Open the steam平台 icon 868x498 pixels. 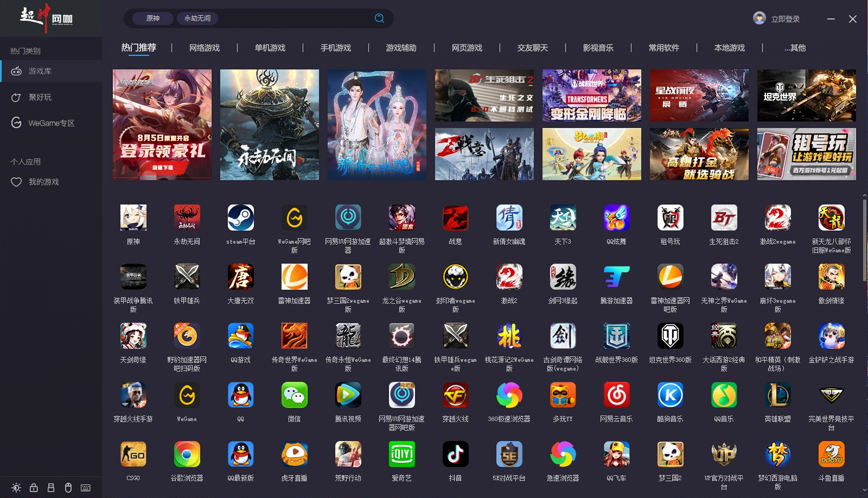click(x=241, y=218)
